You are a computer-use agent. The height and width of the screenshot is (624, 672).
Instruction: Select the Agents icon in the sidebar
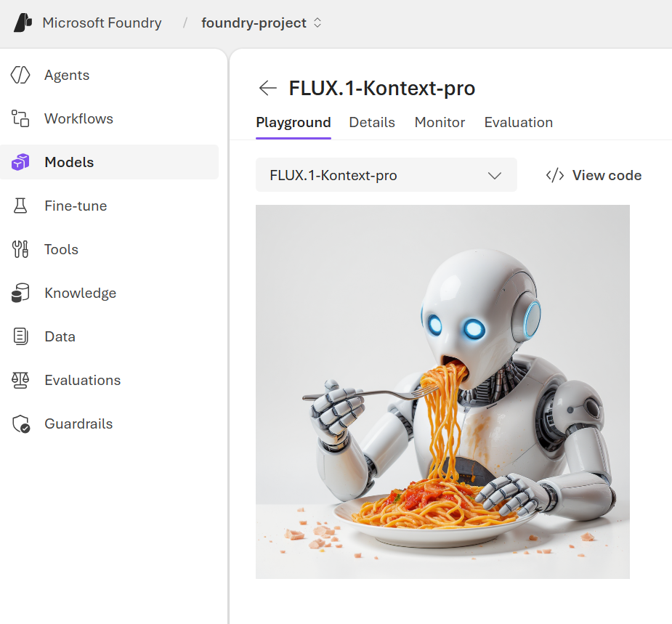(x=18, y=75)
